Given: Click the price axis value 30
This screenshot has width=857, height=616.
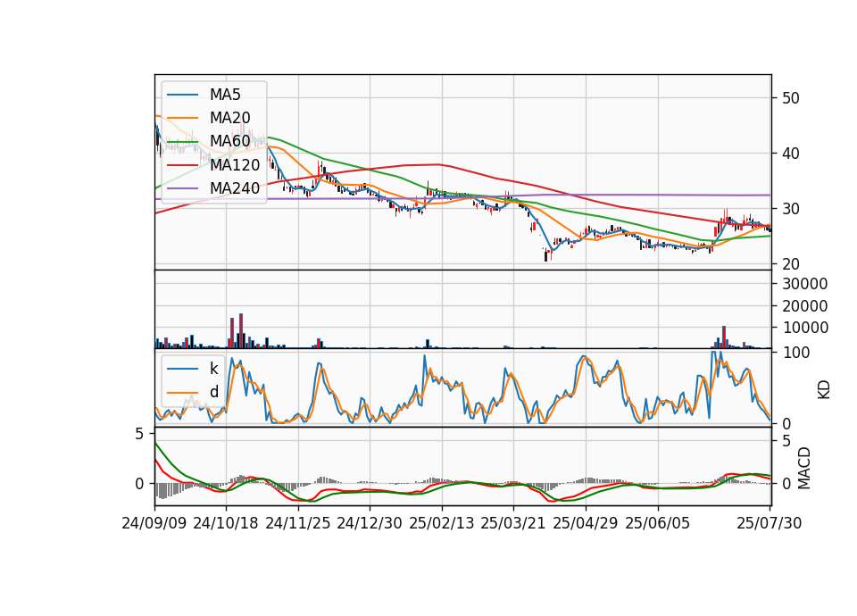Looking at the screenshot, I should click(791, 209).
